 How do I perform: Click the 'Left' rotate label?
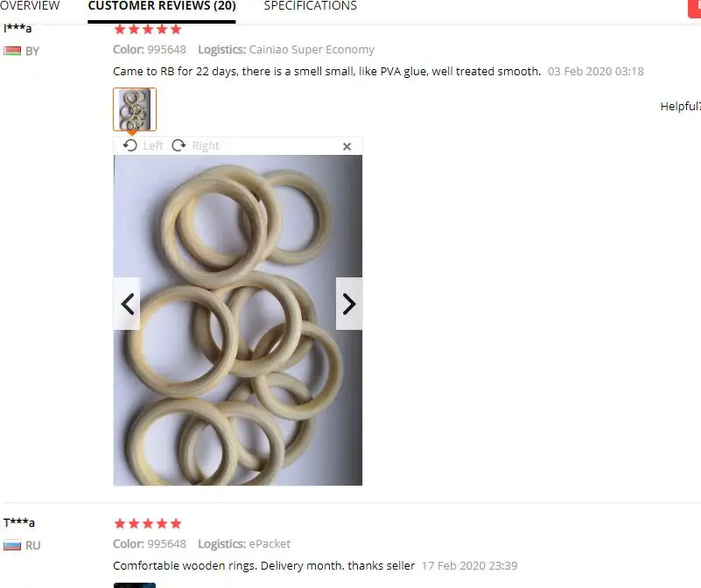click(x=153, y=146)
